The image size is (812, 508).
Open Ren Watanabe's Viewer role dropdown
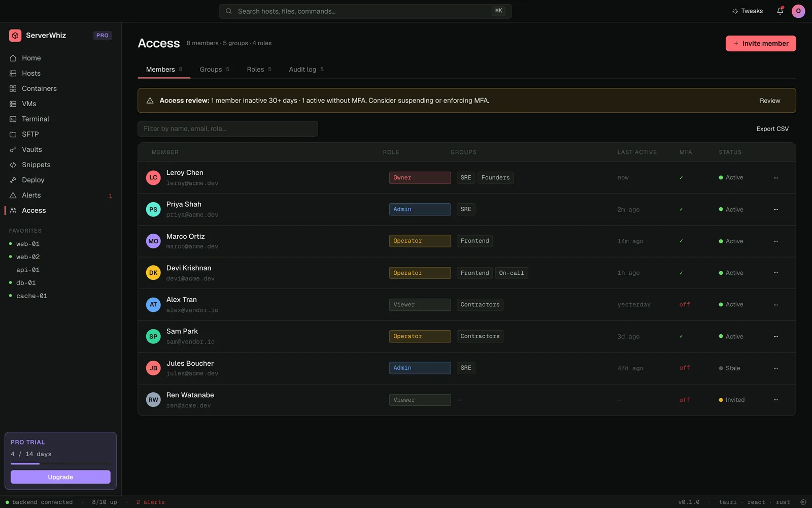(420, 400)
